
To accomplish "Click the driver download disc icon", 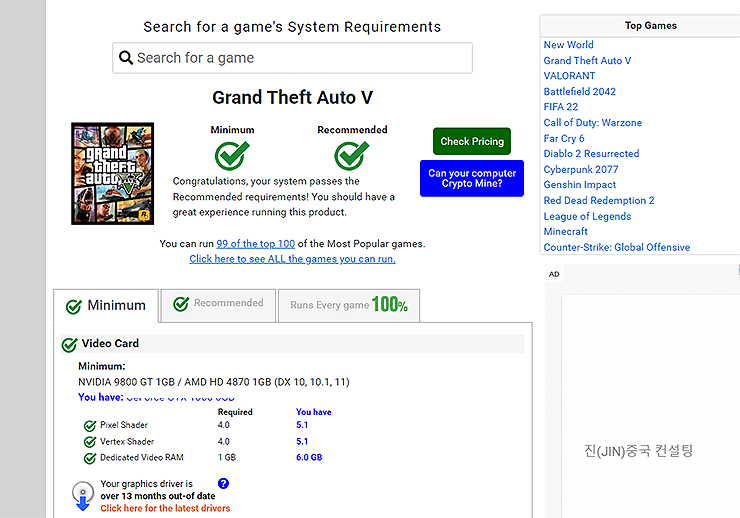I will (83, 496).
